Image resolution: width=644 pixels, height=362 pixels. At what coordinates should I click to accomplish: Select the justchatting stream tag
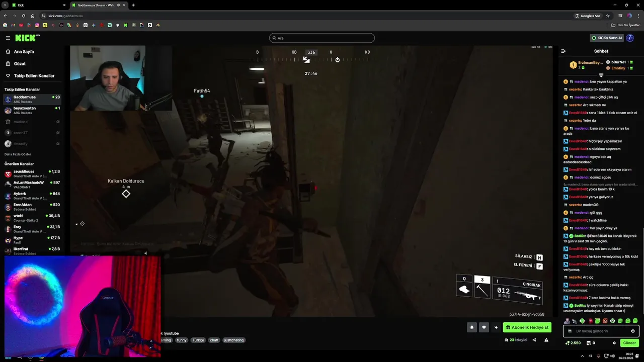click(x=233, y=340)
